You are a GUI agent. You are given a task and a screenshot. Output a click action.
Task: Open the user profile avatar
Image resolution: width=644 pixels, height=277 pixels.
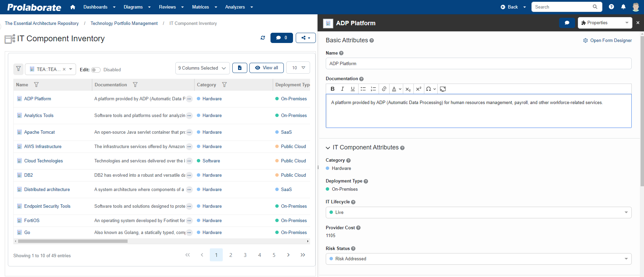636,7
